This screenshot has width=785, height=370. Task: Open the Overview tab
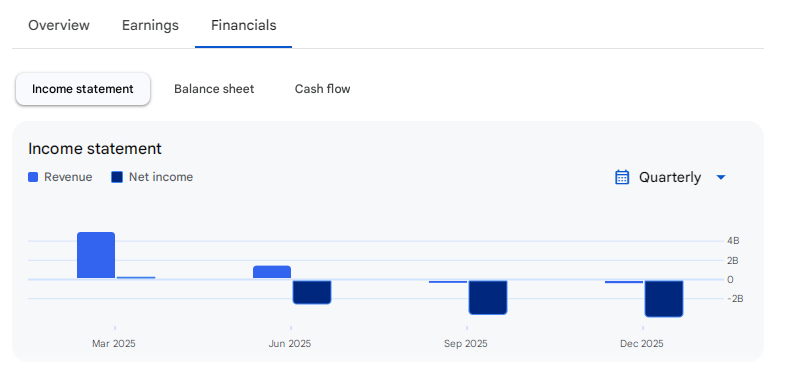[59, 25]
